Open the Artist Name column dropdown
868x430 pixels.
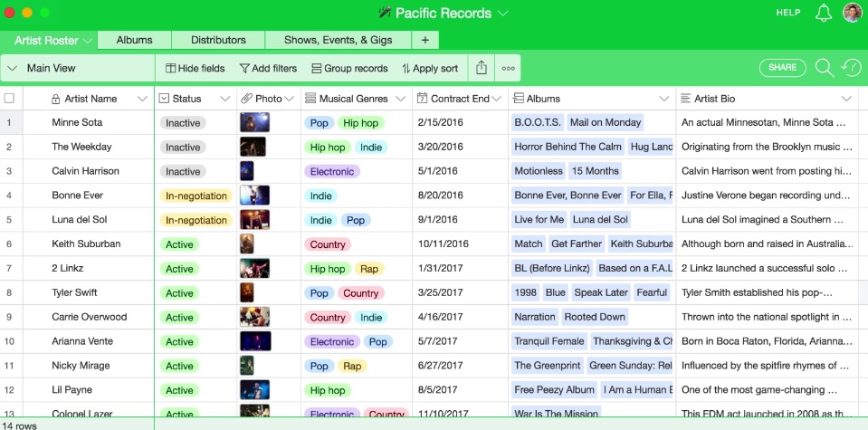(142, 99)
